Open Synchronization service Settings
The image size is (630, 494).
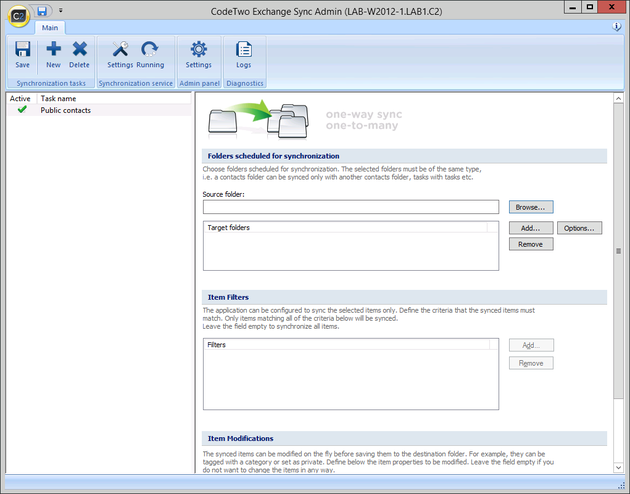tap(120, 55)
